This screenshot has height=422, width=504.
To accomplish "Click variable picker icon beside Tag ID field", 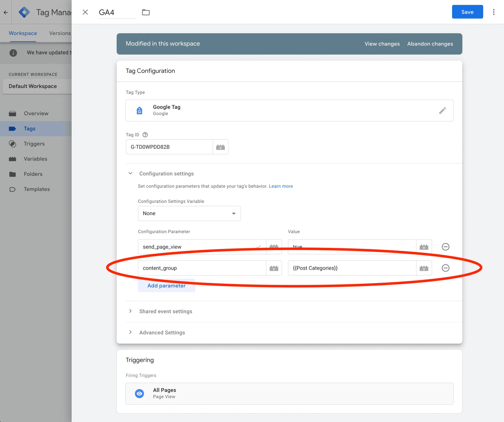I will pyautogui.click(x=220, y=147).
